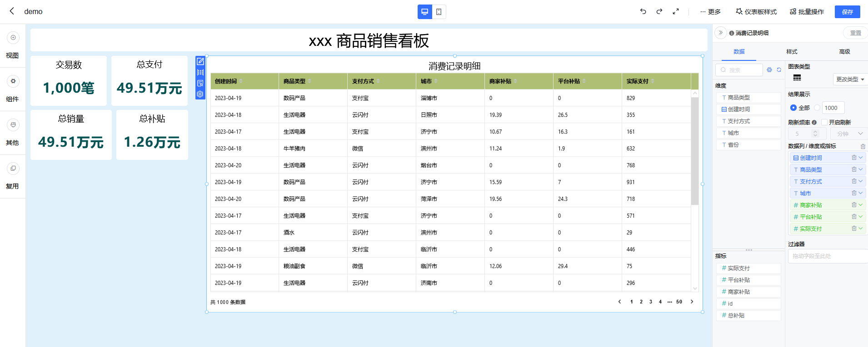This screenshot has width=868, height=347.
Task: Select the id indicator field
Action: (x=748, y=303)
